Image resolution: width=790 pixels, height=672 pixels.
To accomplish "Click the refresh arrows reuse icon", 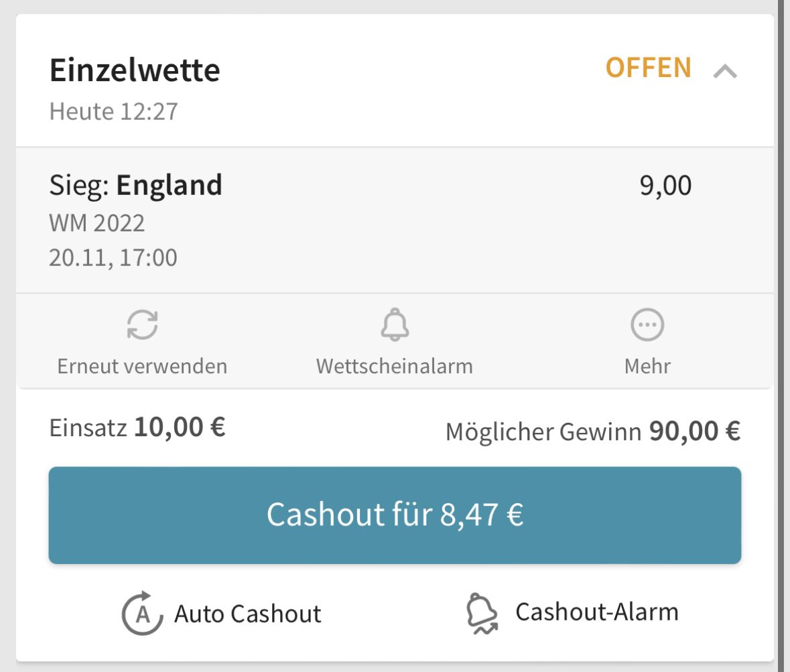I will point(143,324).
